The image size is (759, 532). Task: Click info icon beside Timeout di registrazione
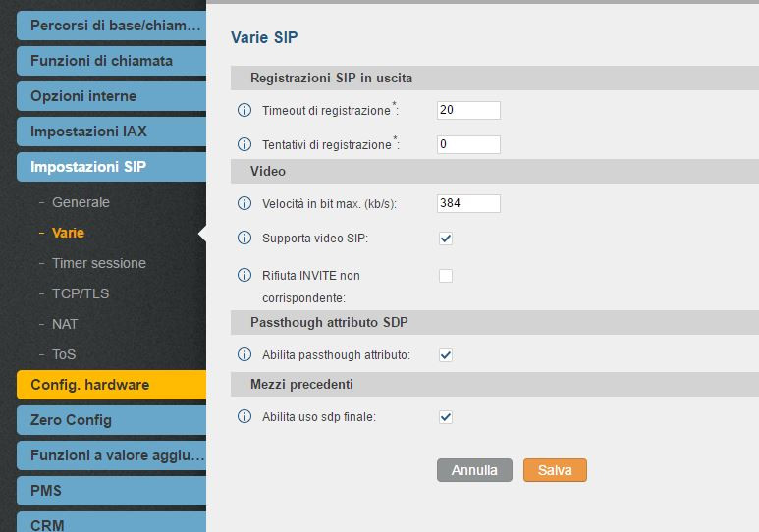244,110
